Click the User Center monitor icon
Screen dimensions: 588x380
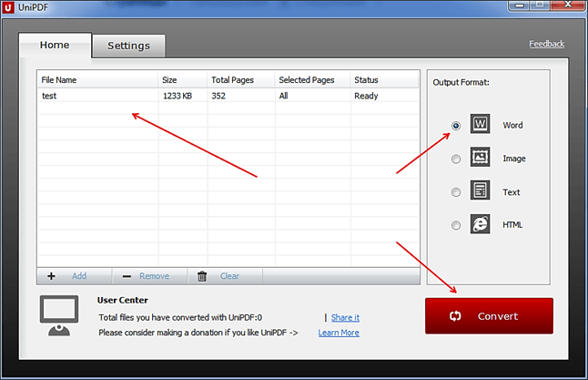click(58, 314)
